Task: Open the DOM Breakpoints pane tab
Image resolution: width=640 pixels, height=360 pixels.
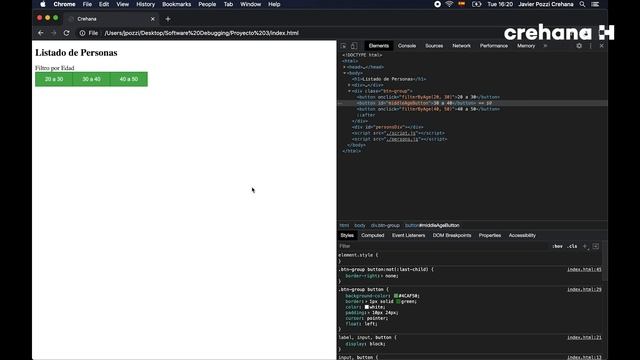Action: pyautogui.click(x=452, y=236)
